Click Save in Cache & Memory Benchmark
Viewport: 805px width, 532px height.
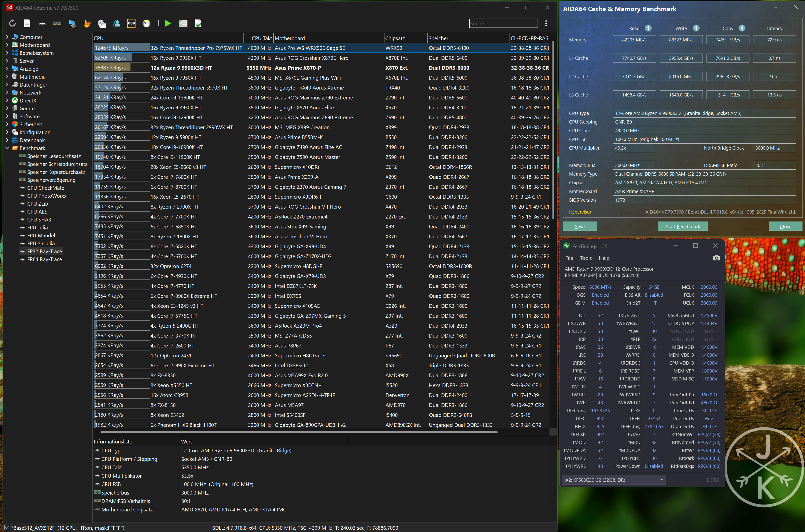580,226
